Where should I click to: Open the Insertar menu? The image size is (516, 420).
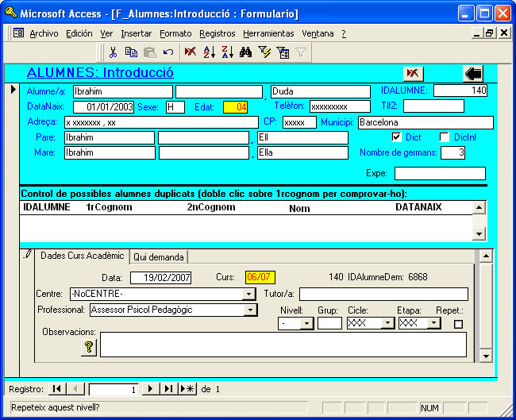[x=137, y=33]
